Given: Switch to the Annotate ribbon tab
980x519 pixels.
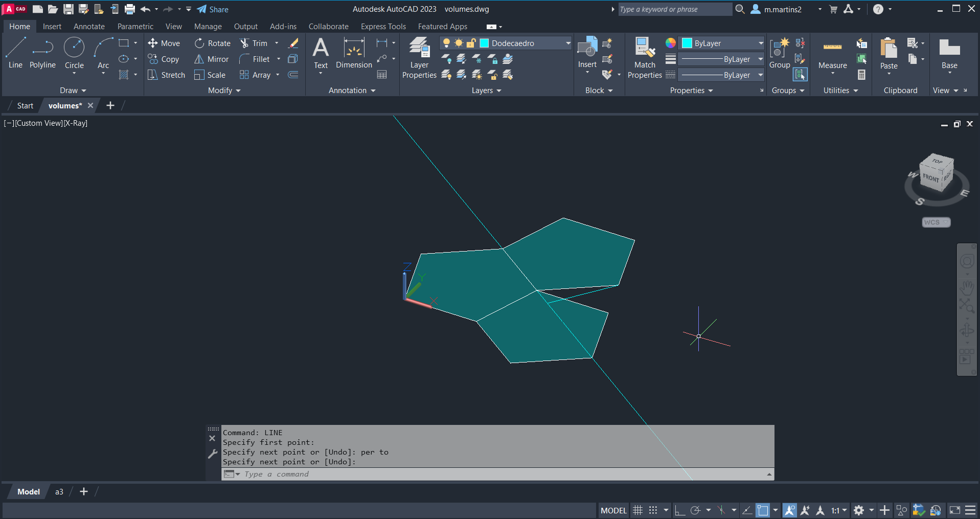Looking at the screenshot, I should pyautogui.click(x=89, y=27).
